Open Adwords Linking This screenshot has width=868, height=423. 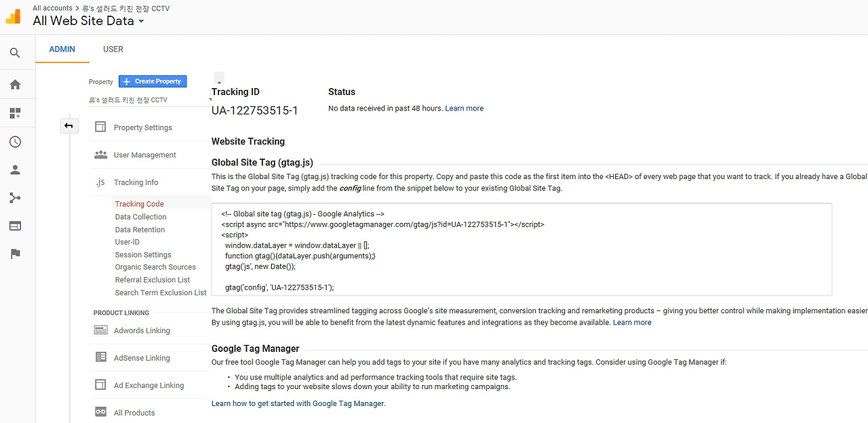tap(142, 331)
